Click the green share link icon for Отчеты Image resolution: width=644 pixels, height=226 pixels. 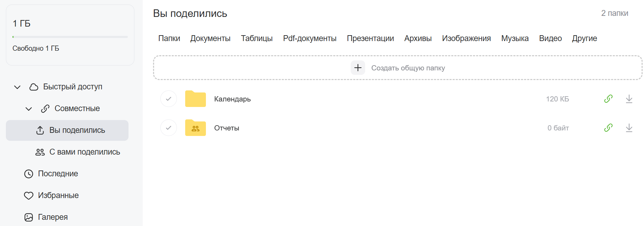[x=608, y=128]
